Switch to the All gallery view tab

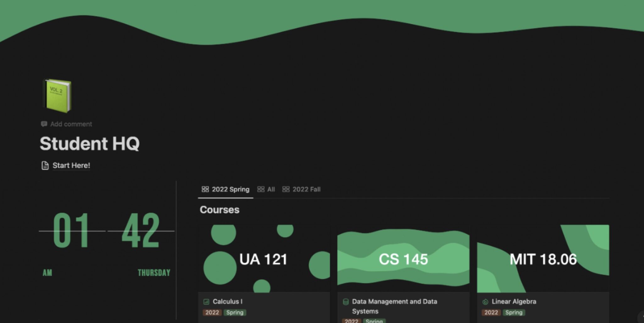(x=266, y=189)
